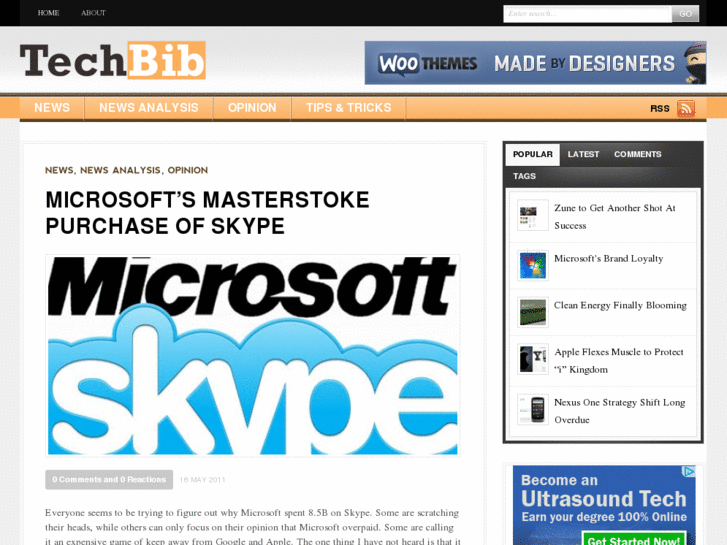This screenshot has height=545, width=727.
Task: Click the GO search button
Action: tap(685, 14)
